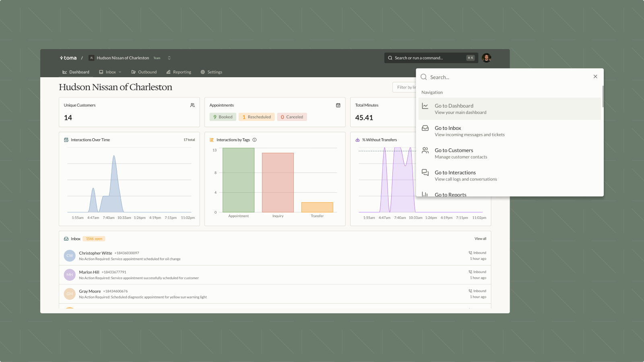Click the Appointments calendar icon

[338, 105]
